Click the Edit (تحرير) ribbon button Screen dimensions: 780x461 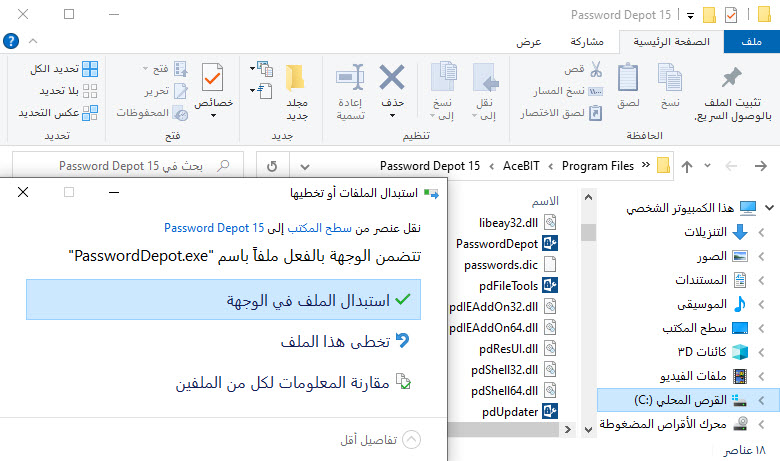(166, 91)
